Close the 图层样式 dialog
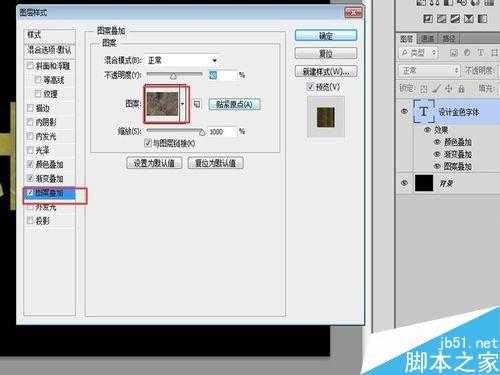The image size is (500, 375). 353,13
